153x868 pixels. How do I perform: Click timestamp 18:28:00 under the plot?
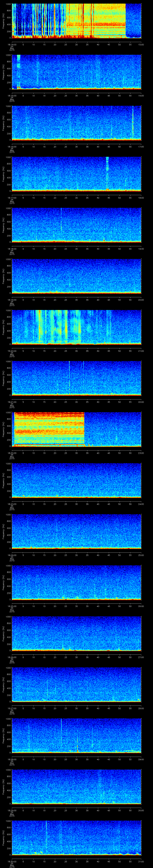(x=12, y=759)
